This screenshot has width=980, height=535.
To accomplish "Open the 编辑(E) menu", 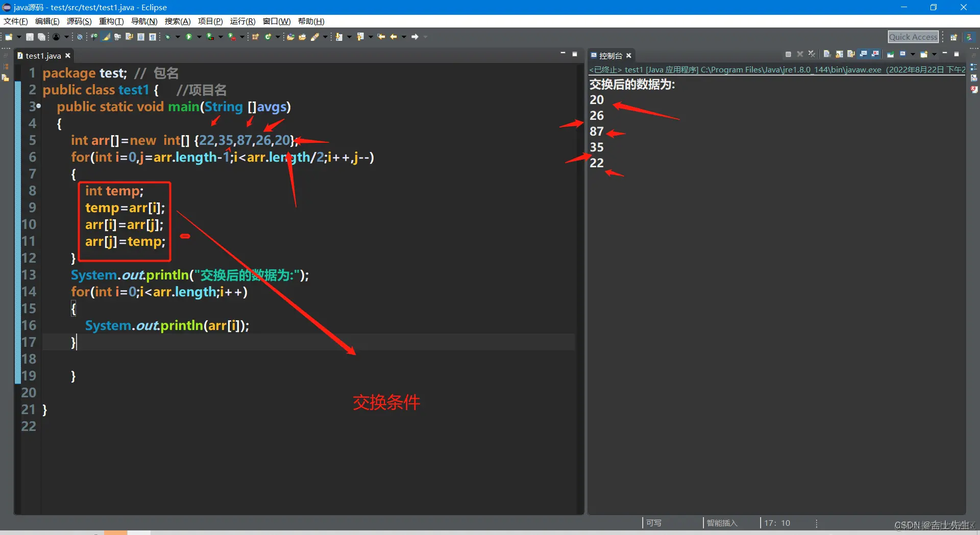I will click(x=47, y=21).
